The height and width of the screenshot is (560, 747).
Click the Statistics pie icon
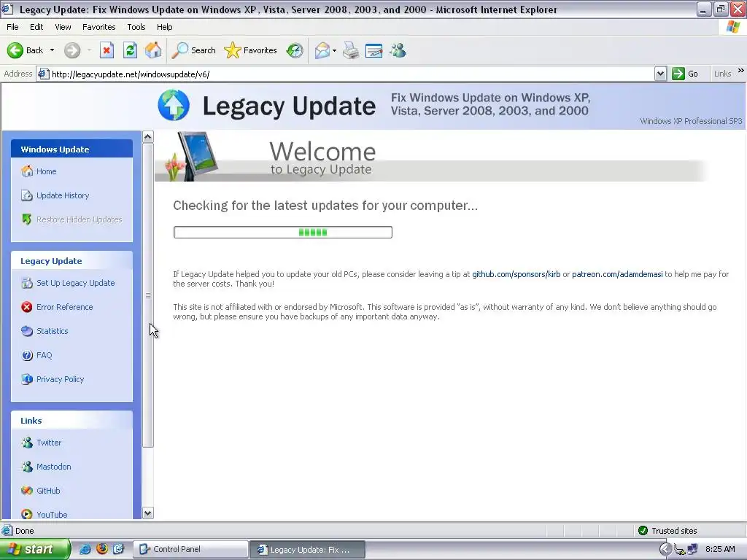(27, 331)
